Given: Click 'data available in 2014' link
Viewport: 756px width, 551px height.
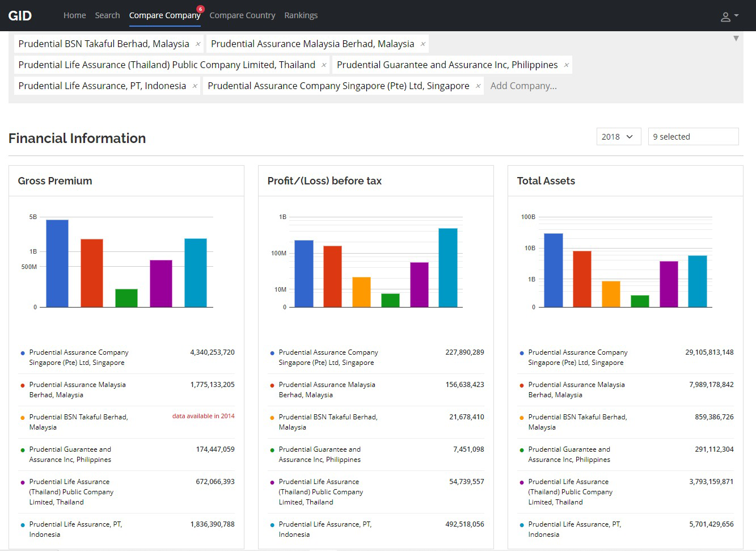Looking at the screenshot, I should [x=203, y=416].
